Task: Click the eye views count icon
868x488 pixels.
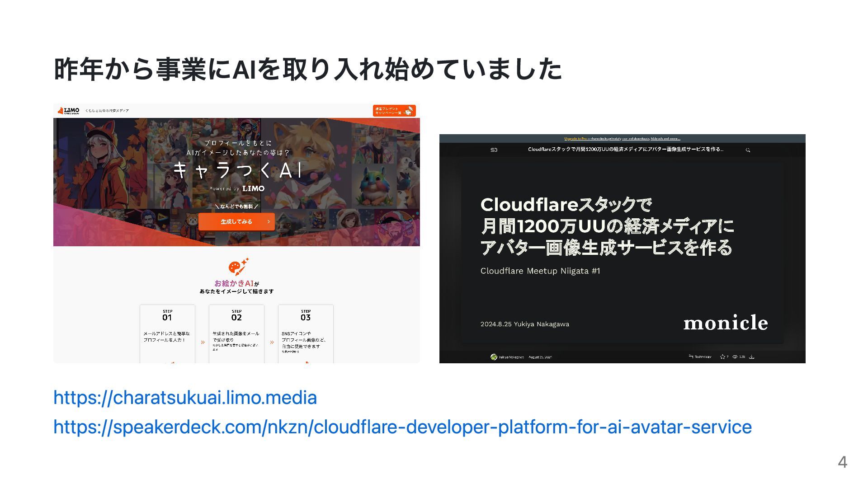Action: pos(735,357)
